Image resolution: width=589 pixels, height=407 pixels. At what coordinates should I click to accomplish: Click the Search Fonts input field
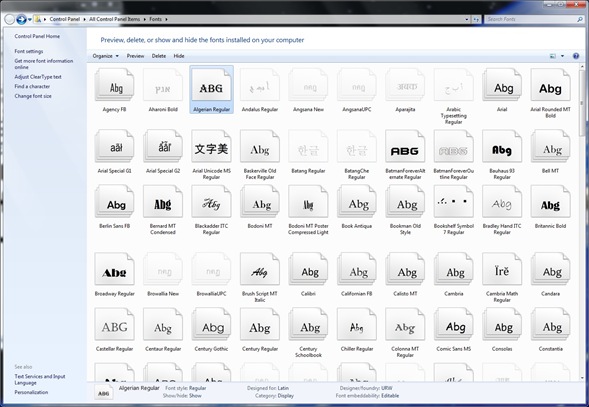(x=531, y=19)
